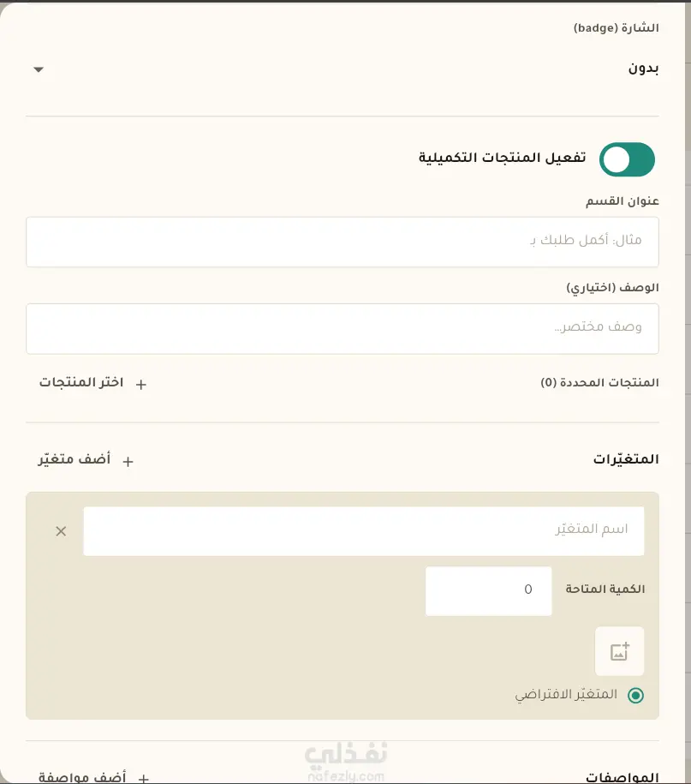
Task: Click the plus icon beside أضف مواصفة
Action: pos(144,779)
